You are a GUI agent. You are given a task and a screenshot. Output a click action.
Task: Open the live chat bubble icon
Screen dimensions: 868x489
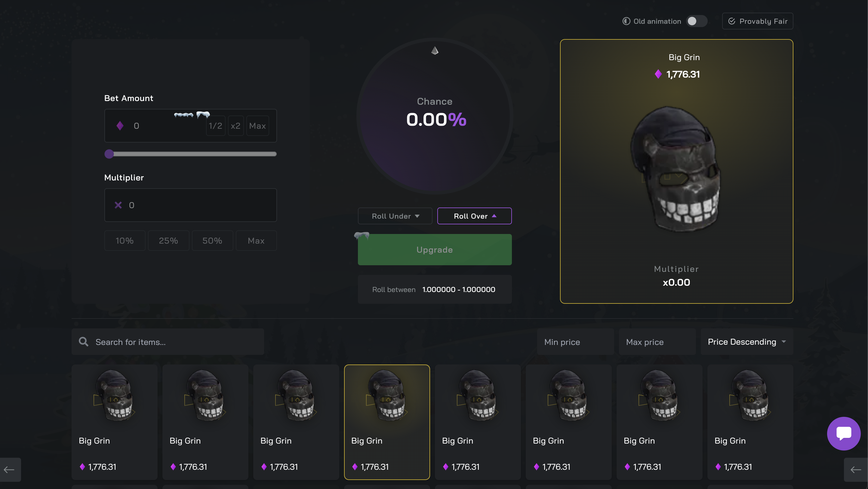843,433
